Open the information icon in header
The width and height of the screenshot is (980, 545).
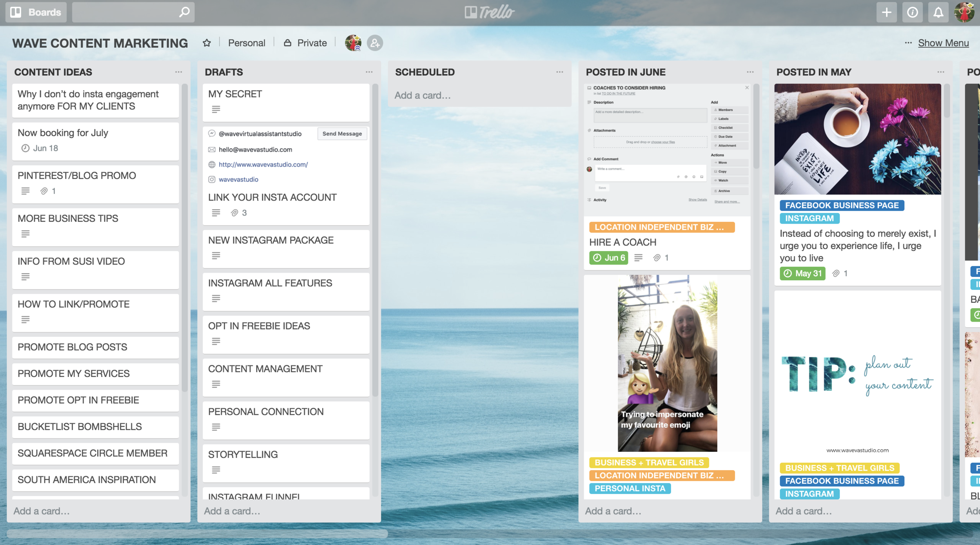click(912, 12)
